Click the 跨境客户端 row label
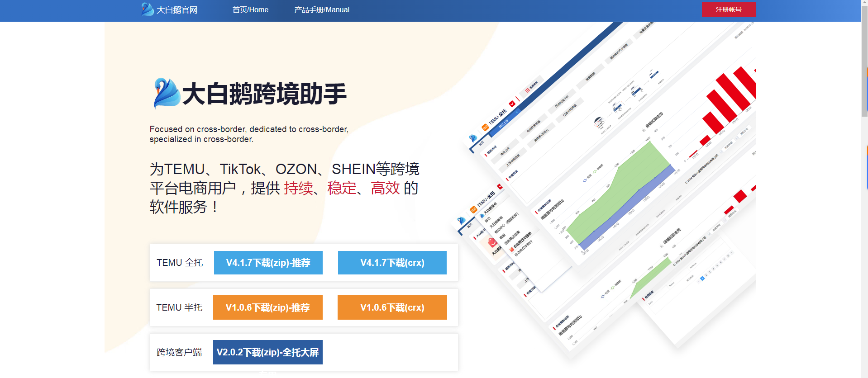 pos(179,352)
